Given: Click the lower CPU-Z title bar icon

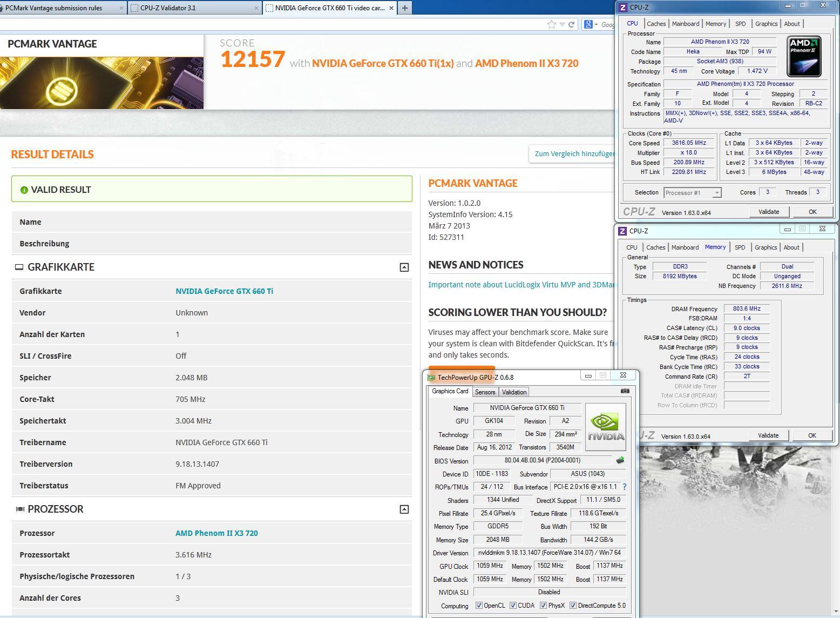Looking at the screenshot, I should click(x=622, y=231).
